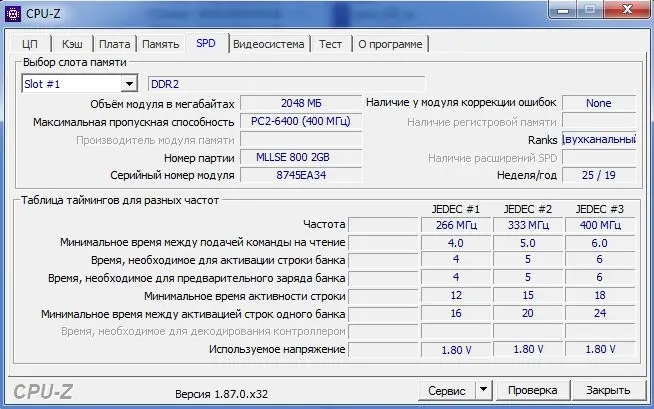Click the 15 row active time cell

click(x=528, y=296)
